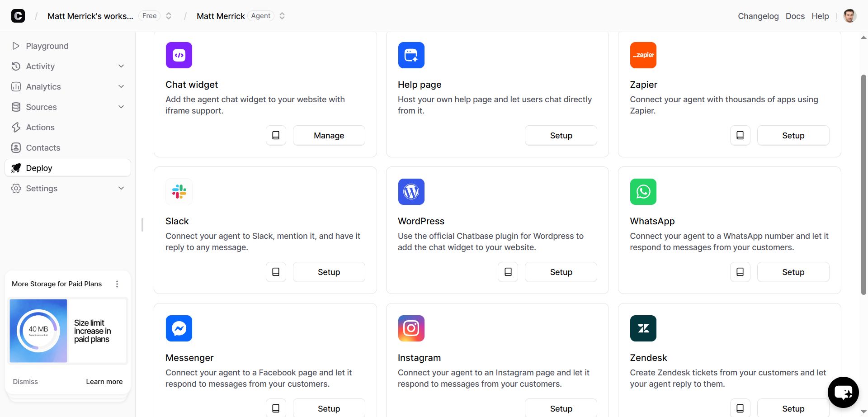This screenshot has height=417, width=868.
Task: Open the Settings section
Action: point(68,189)
